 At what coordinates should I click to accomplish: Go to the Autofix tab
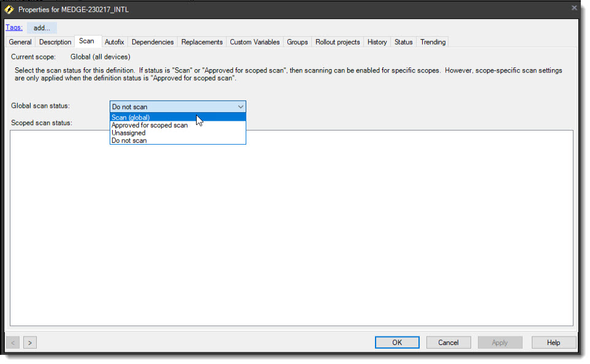tap(114, 42)
